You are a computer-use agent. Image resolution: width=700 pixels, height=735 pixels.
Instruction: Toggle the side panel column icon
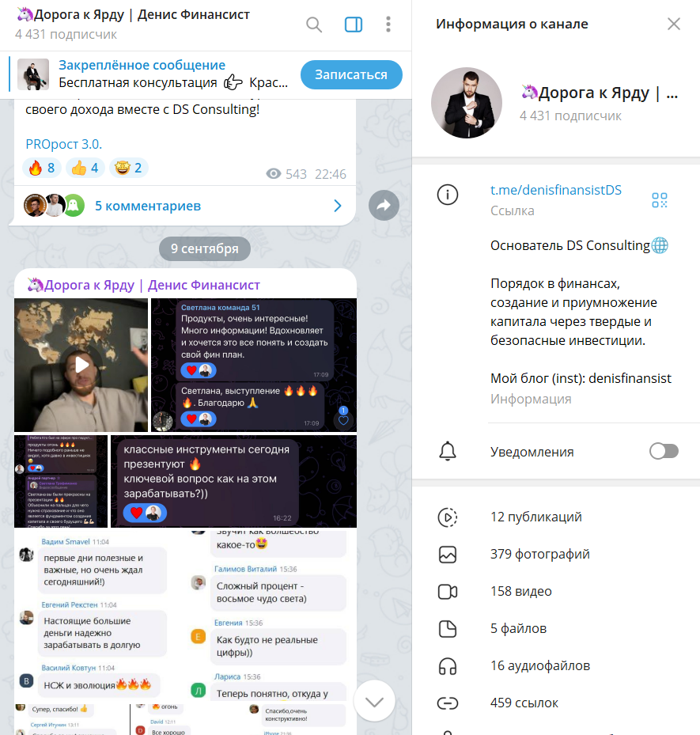click(x=354, y=25)
